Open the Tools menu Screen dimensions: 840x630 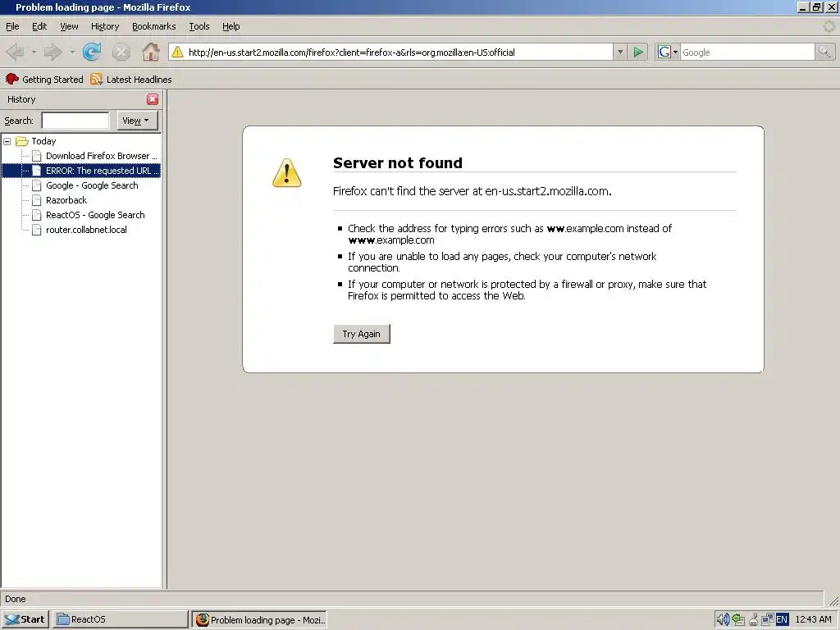(x=199, y=26)
